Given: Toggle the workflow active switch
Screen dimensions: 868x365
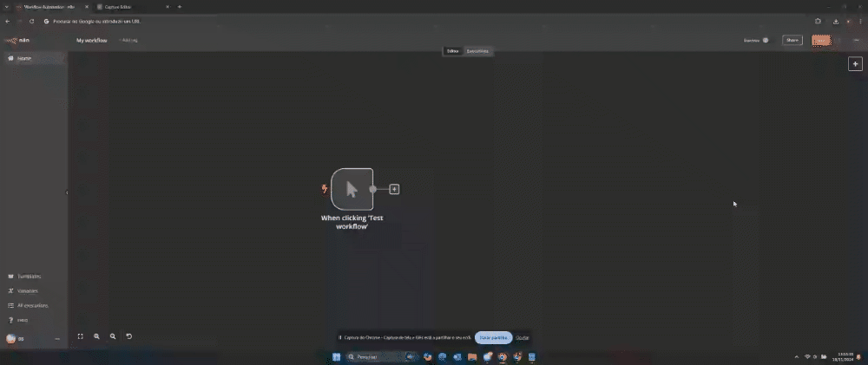Looking at the screenshot, I should (x=765, y=40).
